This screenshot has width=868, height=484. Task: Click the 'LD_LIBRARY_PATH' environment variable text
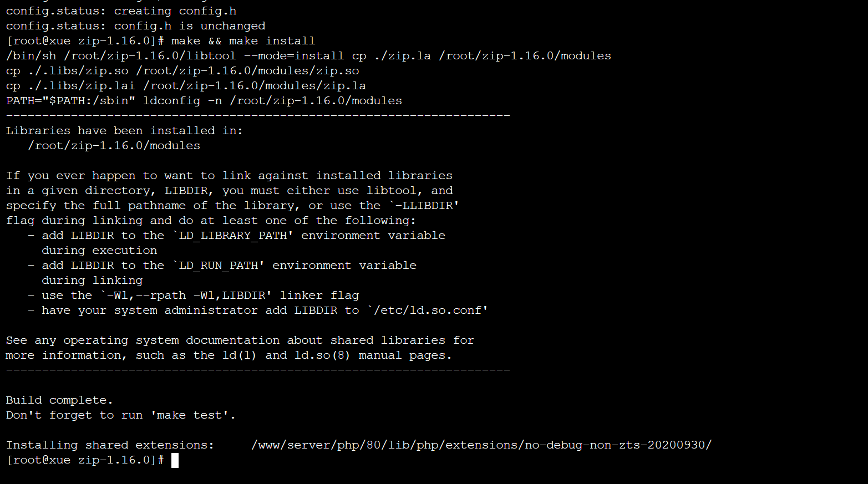pyautogui.click(x=233, y=236)
